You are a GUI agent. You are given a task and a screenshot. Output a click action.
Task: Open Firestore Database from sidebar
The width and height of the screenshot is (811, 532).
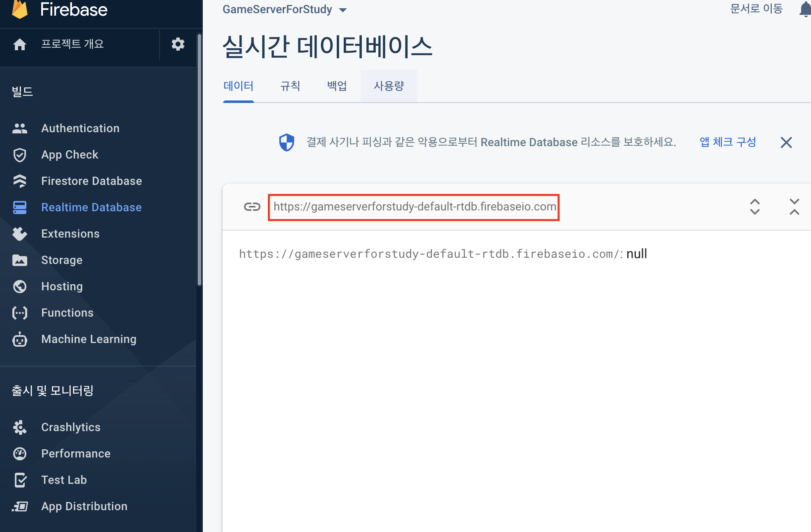click(91, 181)
